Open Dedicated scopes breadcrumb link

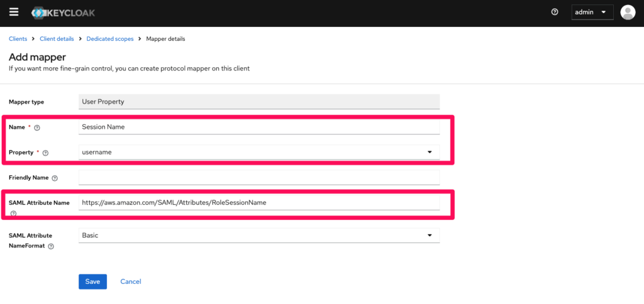pos(110,39)
